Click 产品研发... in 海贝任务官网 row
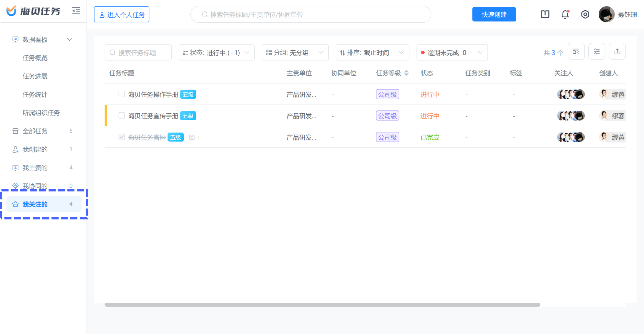644x334 pixels. [x=301, y=137]
